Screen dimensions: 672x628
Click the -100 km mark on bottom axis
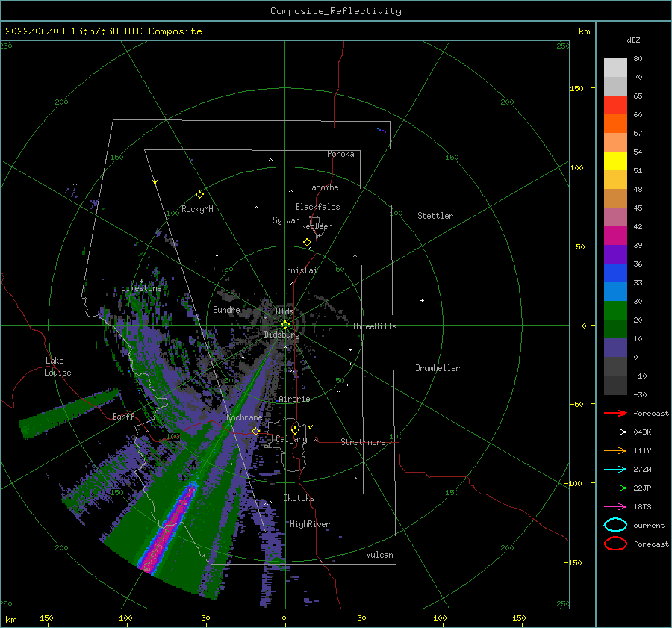pos(123,618)
